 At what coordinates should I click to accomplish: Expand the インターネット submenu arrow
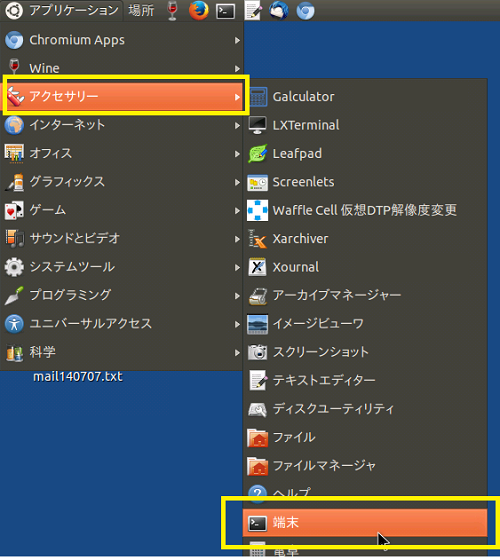click(237, 125)
